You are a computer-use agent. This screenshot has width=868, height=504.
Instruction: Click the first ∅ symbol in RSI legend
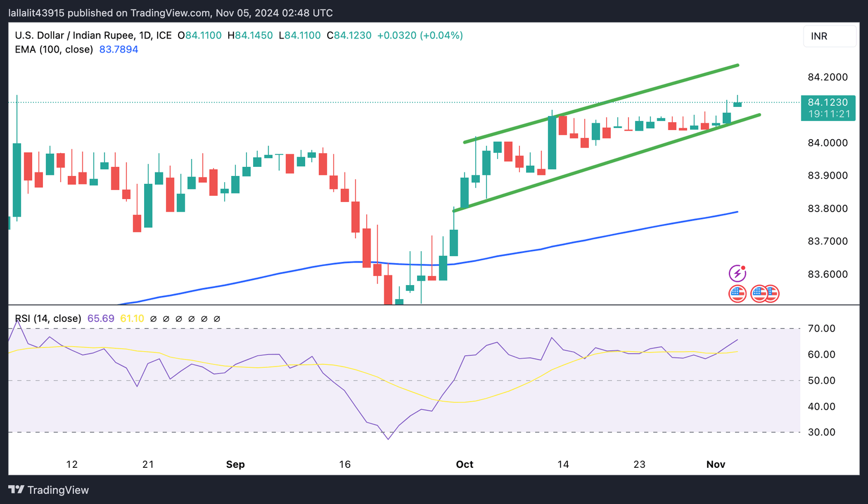pyautogui.click(x=153, y=319)
